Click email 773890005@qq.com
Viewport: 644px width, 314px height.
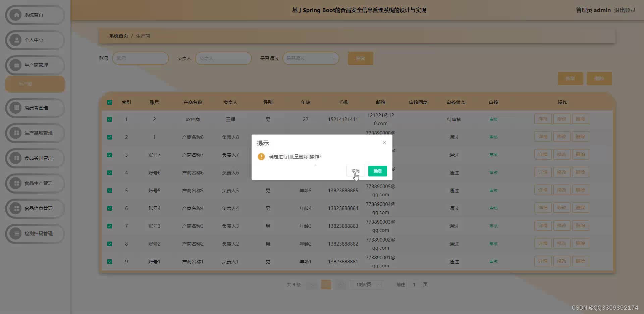381,191
